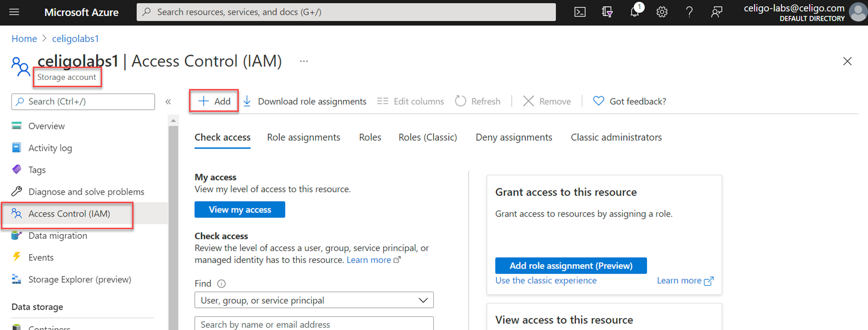Viewport: 868px width, 330px height.
Task: Focus Search by name or email address field
Action: (x=314, y=324)
